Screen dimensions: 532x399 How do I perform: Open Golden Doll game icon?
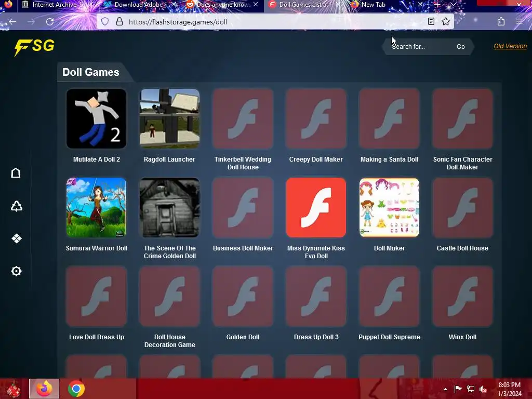point(243,296)
